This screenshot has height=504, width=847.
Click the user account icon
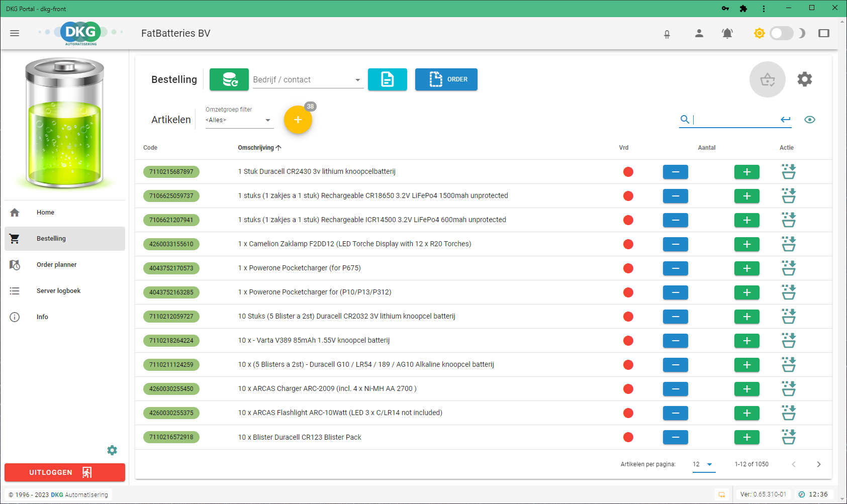click(x=699, y=33)
